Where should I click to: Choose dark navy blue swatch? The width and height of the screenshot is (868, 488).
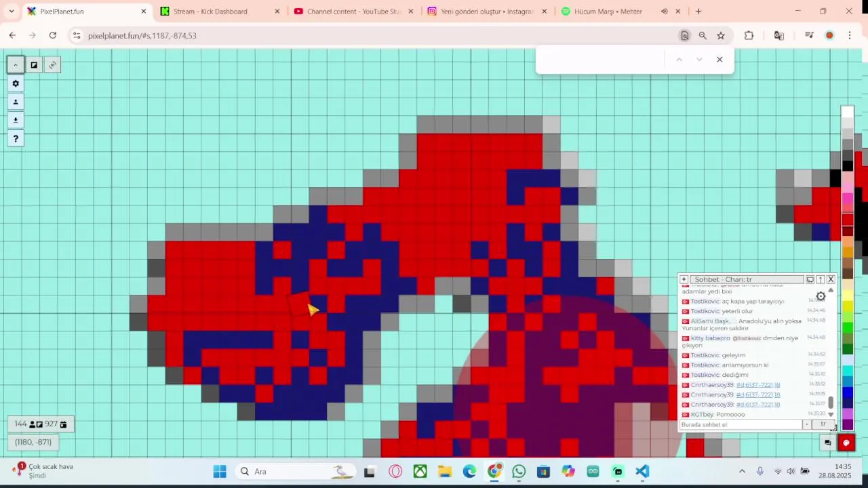(848, 403)
